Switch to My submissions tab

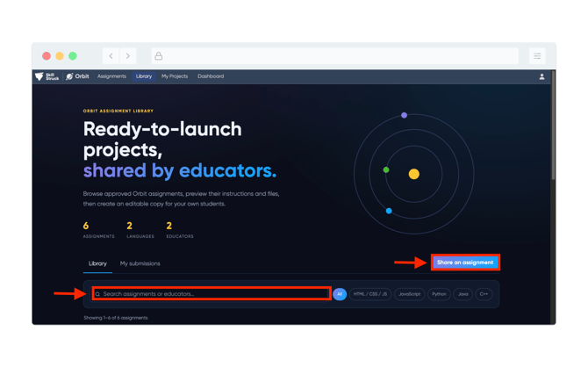coord(140,263)
